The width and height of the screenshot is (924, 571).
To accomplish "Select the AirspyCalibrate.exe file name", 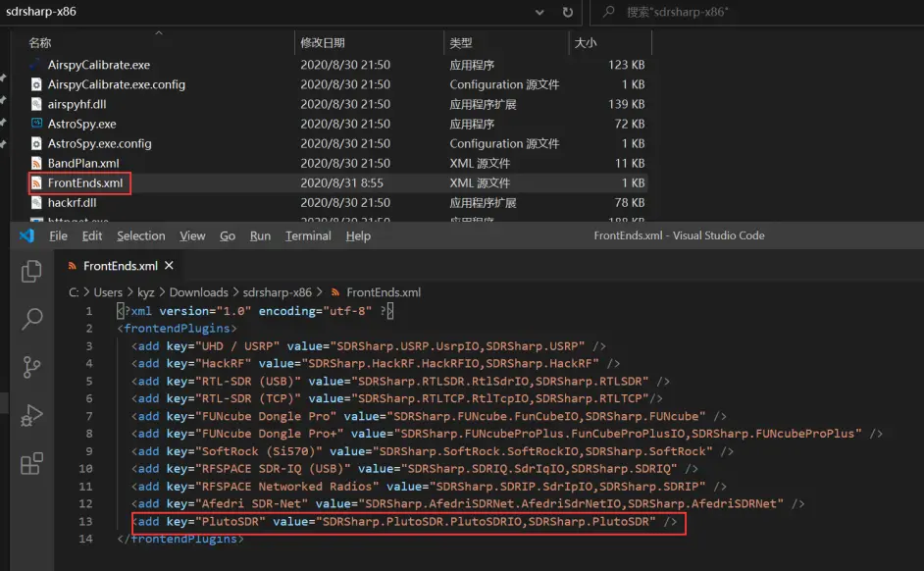I will (99, 65).
